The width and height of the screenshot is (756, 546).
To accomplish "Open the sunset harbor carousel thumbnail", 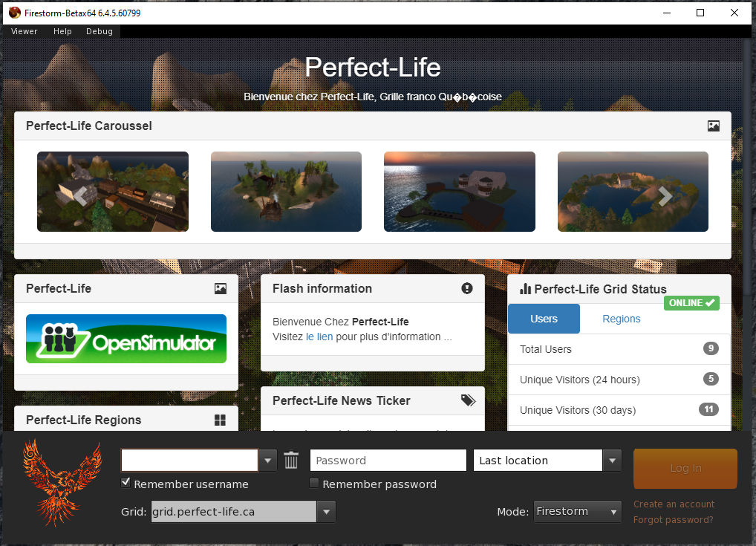I will (460, 192).
